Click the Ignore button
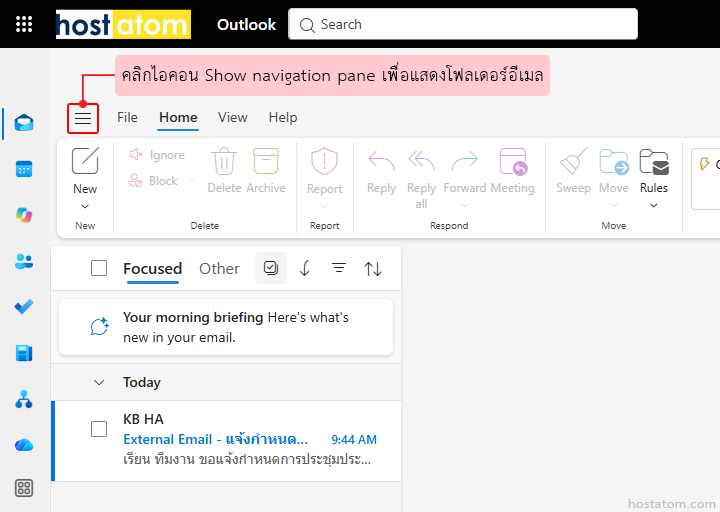The image size is (720, 512). (157, 155)
